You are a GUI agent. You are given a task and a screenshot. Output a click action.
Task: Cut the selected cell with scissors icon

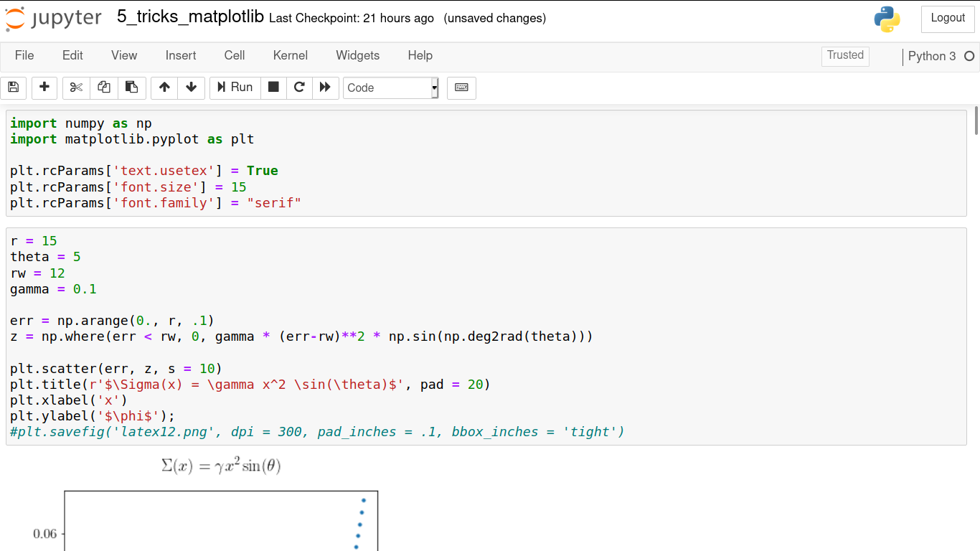(76, 88)
